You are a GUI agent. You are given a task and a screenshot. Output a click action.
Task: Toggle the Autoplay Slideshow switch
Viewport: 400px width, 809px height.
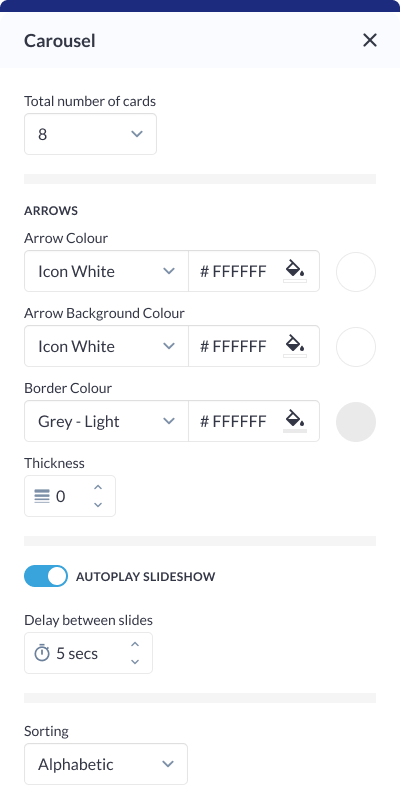point(46,576)
